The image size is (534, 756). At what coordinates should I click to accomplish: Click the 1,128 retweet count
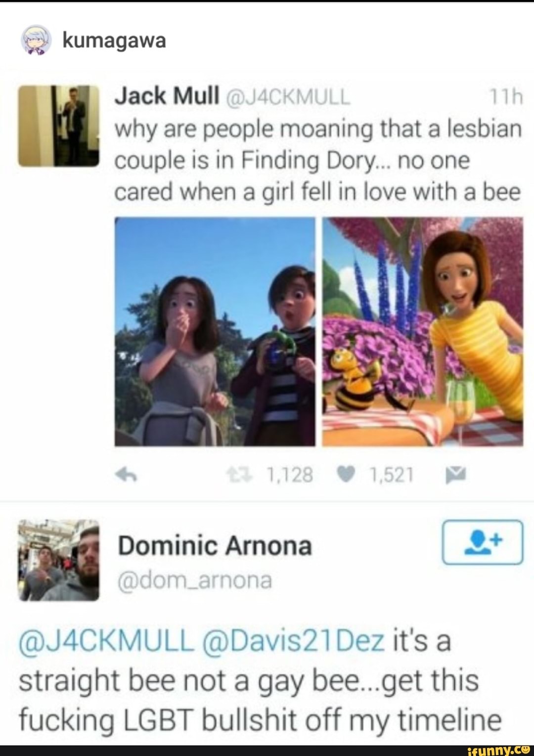[290, 475]
